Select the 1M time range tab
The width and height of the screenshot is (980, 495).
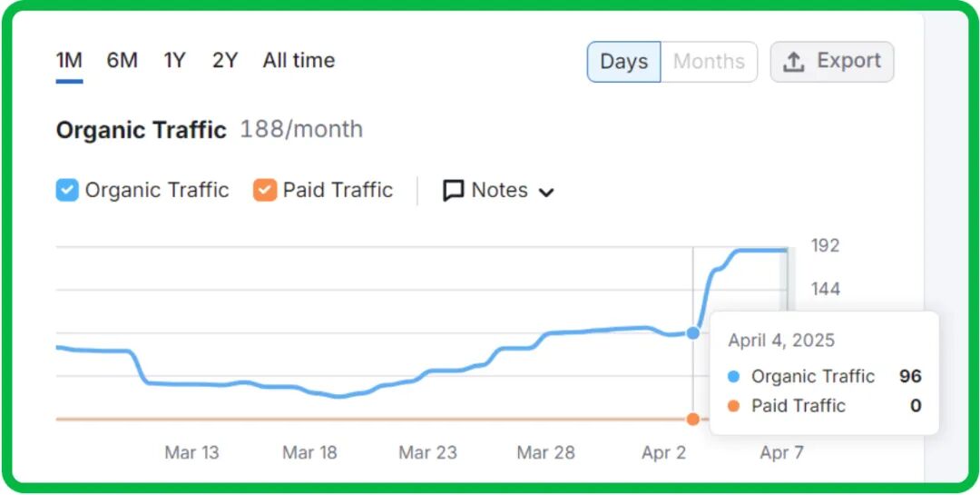[x=69, y=61]
